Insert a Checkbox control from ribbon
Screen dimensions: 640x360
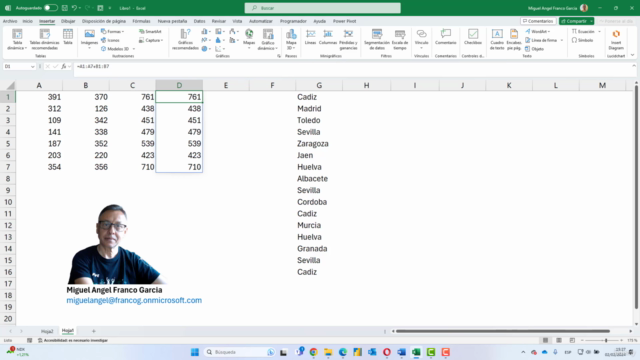point(473,37)
